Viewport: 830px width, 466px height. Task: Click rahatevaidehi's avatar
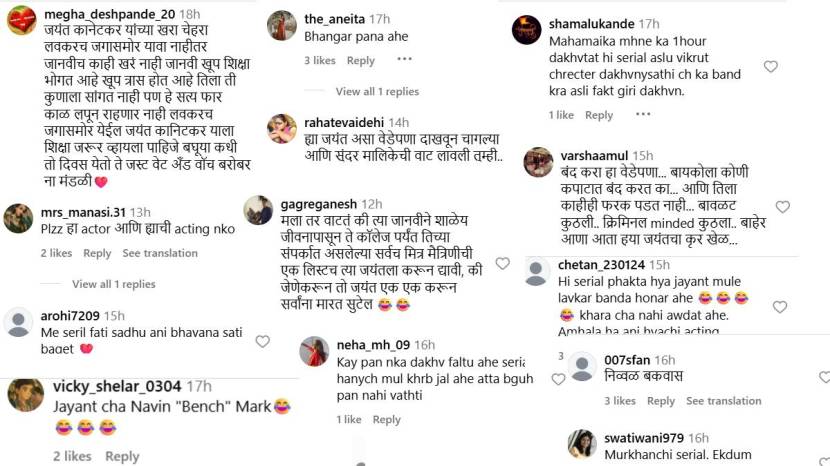pyautogui.click(x=282, y=128)
